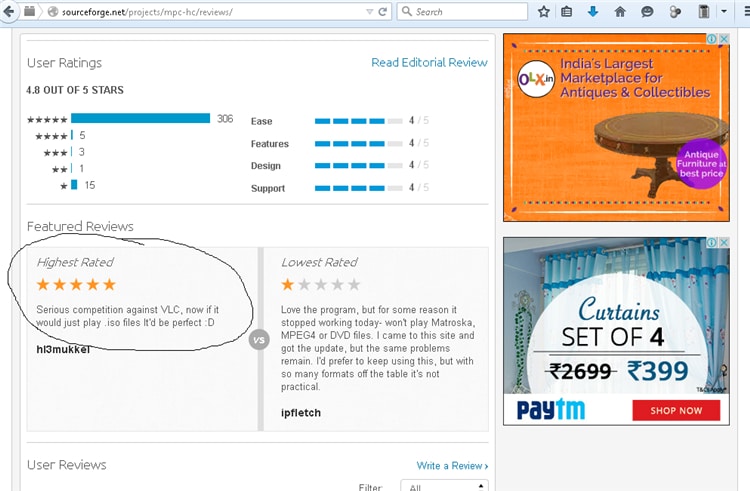Go back using the browser back arrow

click(8, 11)
